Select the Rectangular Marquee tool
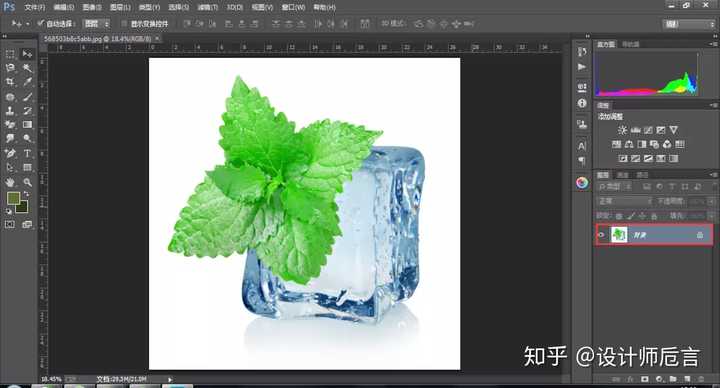 pos(10,54)
